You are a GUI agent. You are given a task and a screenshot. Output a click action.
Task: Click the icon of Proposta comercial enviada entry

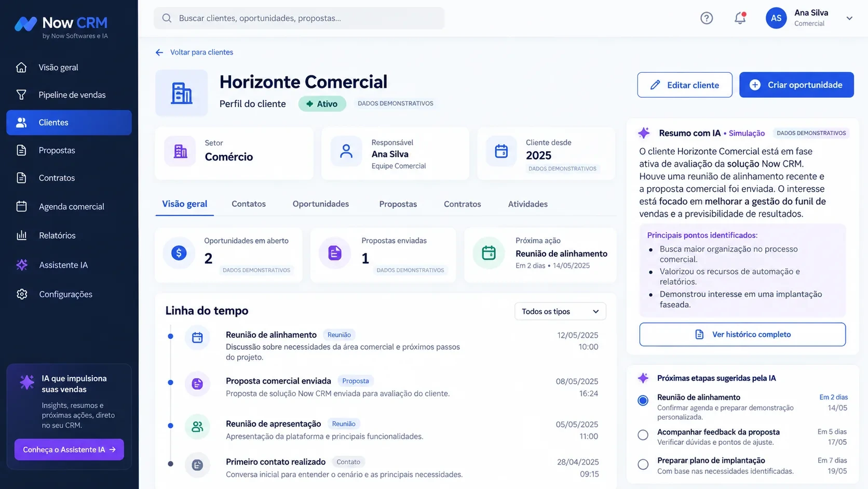[x=197, y=384]
